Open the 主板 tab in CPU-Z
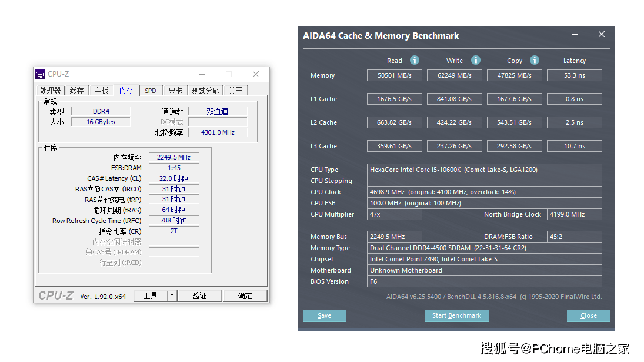 click(x=101, y=91)
